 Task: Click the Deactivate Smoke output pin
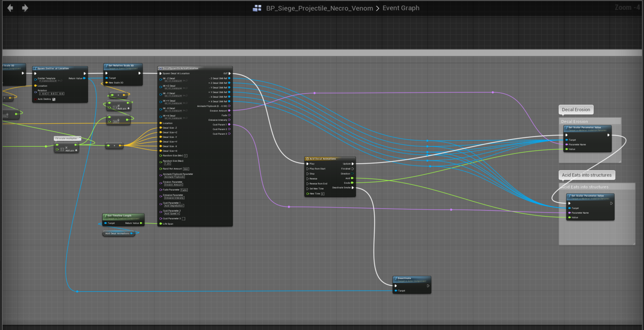(x=352, y=188)
